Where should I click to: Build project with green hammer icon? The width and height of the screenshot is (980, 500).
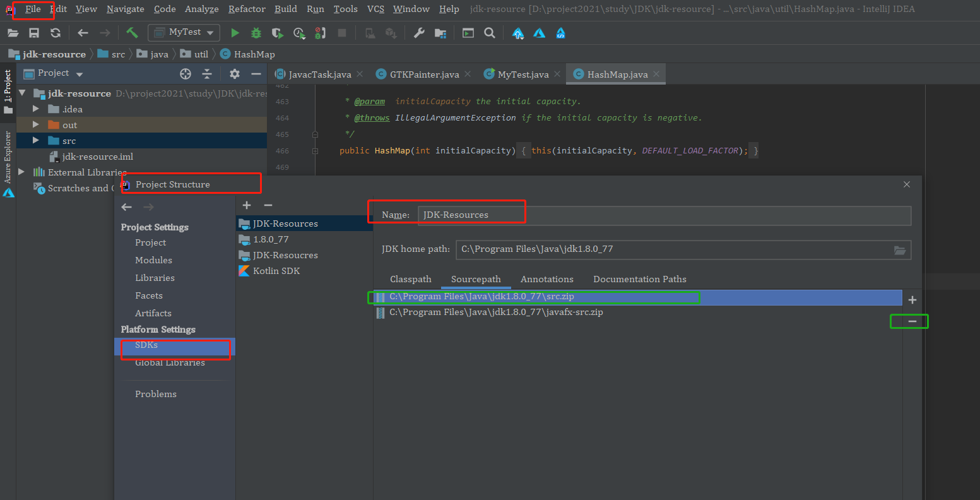[132, 33]
